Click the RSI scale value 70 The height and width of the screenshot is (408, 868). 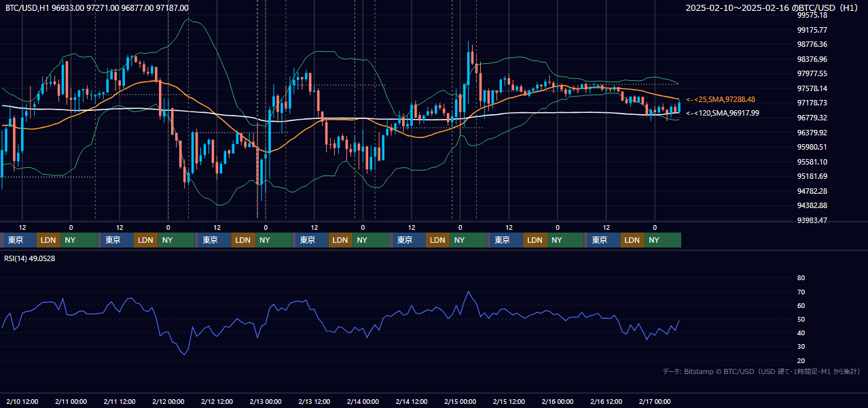801,292
